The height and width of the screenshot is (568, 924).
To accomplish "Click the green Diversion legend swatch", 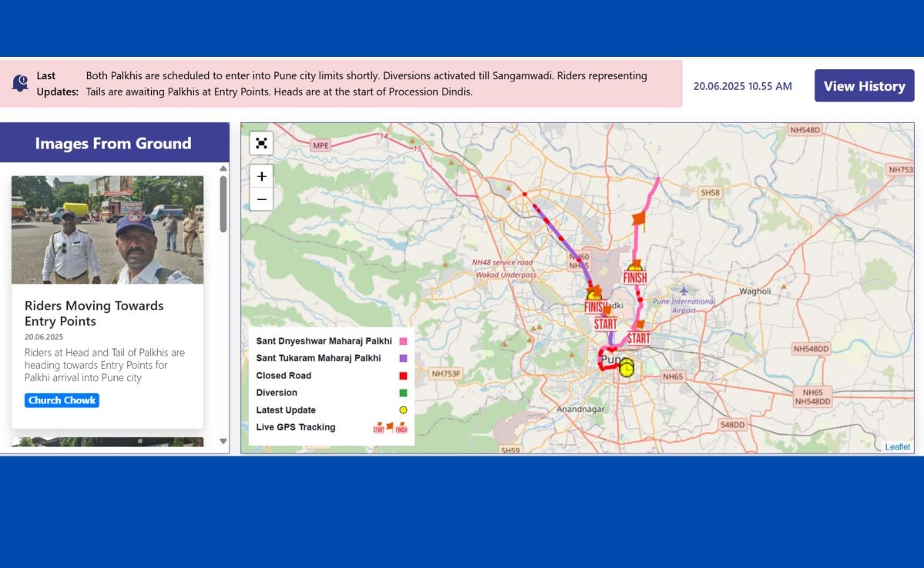I will pos(403,393).
